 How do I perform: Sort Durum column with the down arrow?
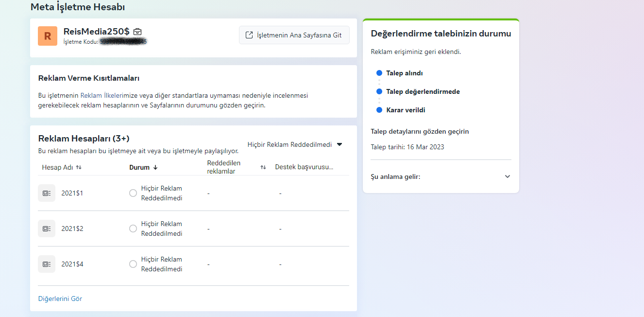tap(155, 167)
